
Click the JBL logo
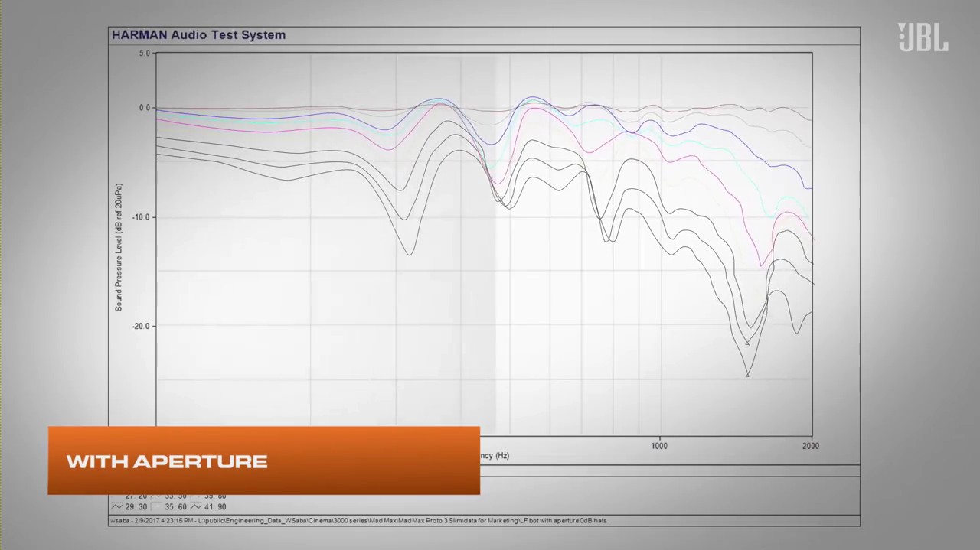[923, 37]
